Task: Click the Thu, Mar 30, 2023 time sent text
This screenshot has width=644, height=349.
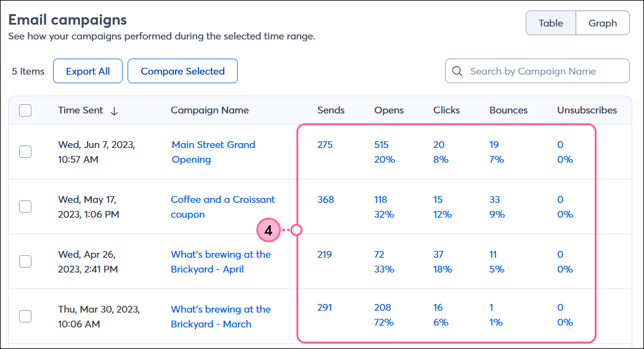Action: coord(99,316)
